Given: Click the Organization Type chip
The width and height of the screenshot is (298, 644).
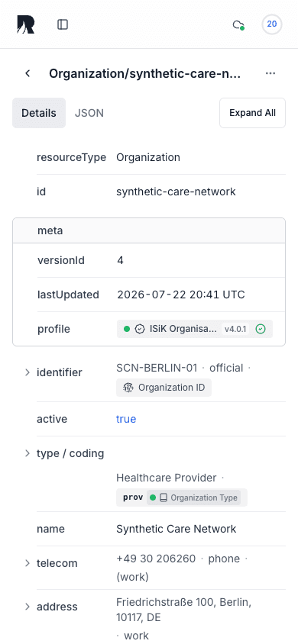Looking at the screenshot, I should click(193, 497).
